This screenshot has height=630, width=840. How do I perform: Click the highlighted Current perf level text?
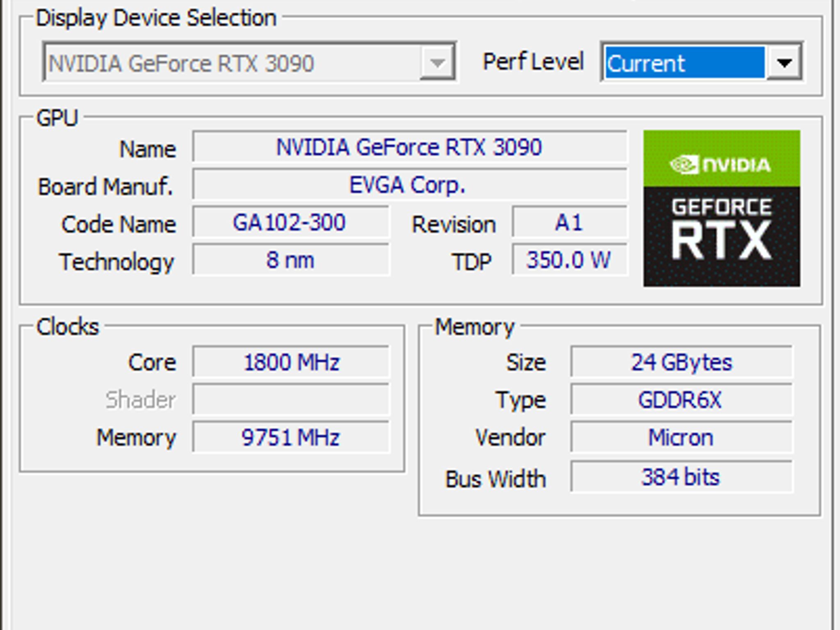point(685,63)
